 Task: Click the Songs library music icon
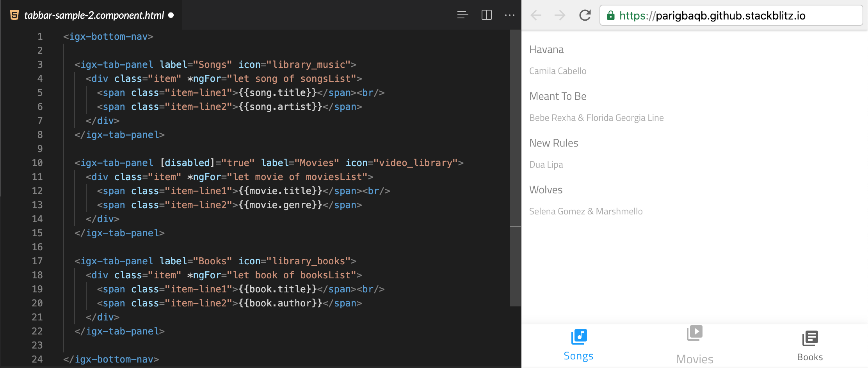(579, 336)
